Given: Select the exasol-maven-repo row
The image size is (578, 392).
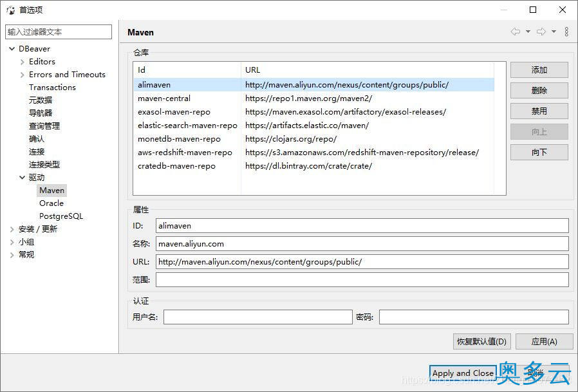Looking at the screenshot, I should 313,112.
